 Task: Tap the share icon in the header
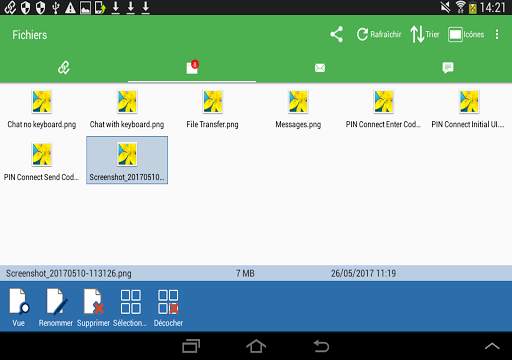[x=337, y=34]
